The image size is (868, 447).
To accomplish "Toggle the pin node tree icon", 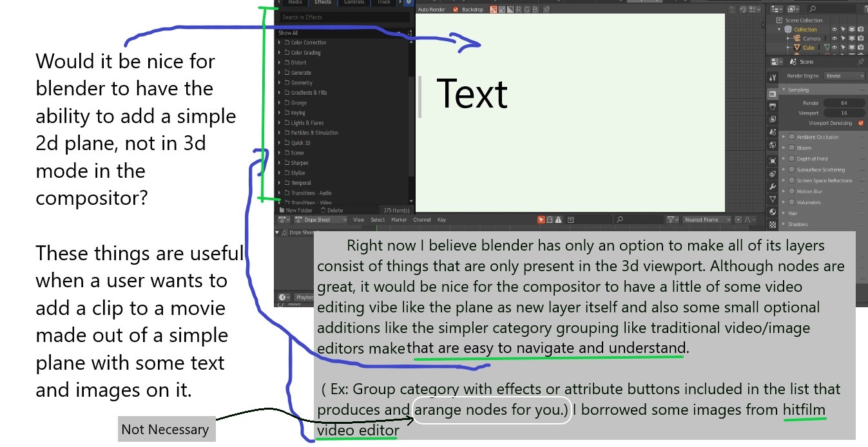I will coord(546,10).
